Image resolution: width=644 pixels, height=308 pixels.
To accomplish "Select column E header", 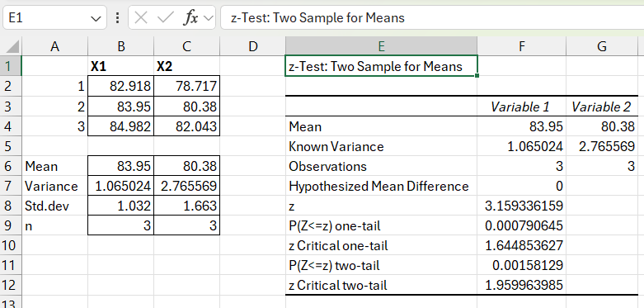I will point(381,46).
